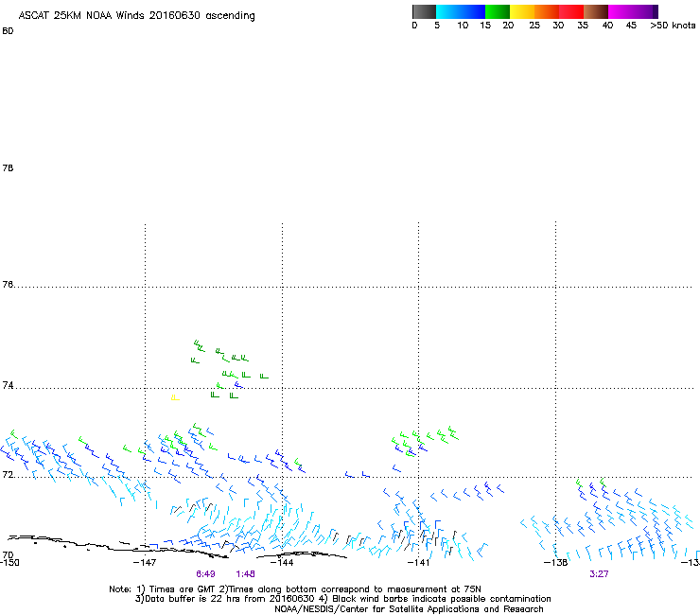
Task: Click the pass time label '3:27'
Action: [599, 574]
